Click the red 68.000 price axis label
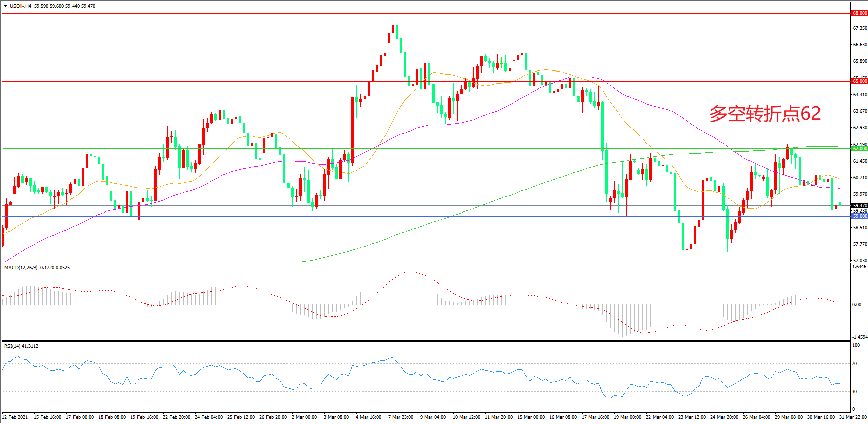Image resolution: width=868 pixels, height=424 pixels. 859,13
